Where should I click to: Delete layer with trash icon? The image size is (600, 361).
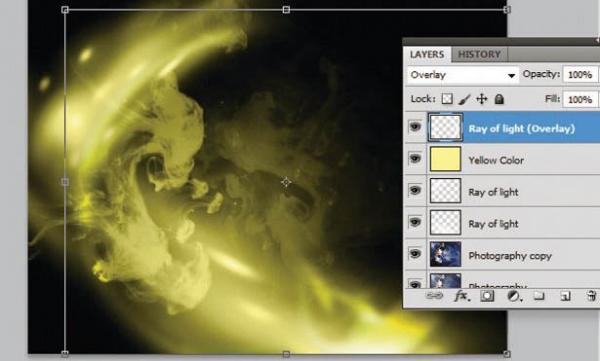coord(591,296)
